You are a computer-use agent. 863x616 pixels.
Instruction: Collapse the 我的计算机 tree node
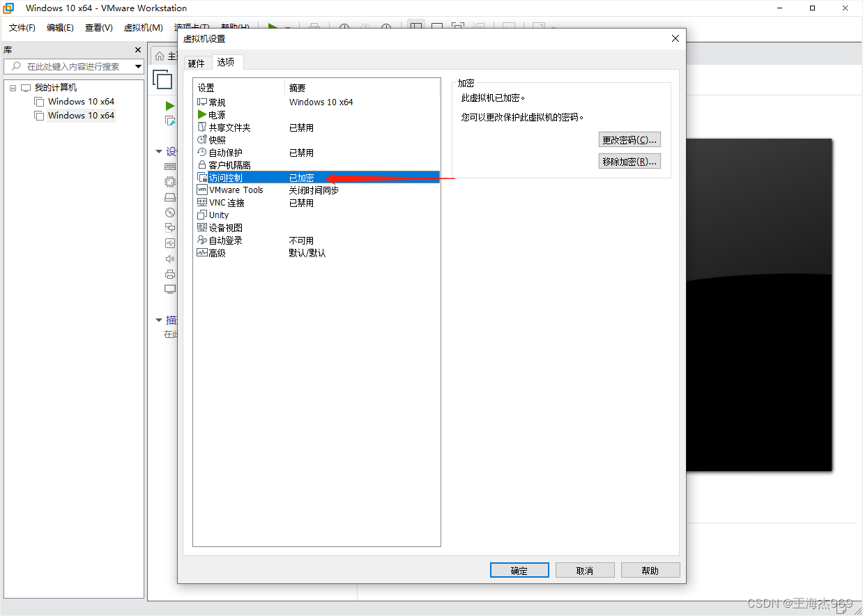tap(13, 88)
